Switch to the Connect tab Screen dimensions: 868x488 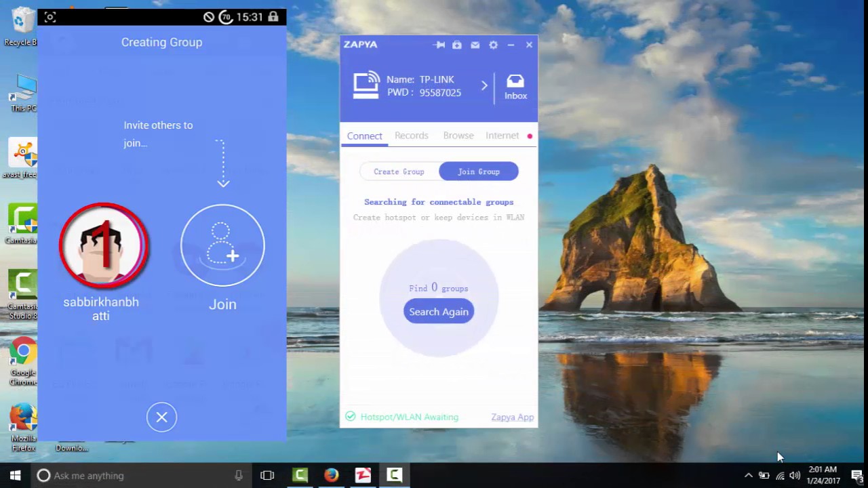tap(364, 136)
